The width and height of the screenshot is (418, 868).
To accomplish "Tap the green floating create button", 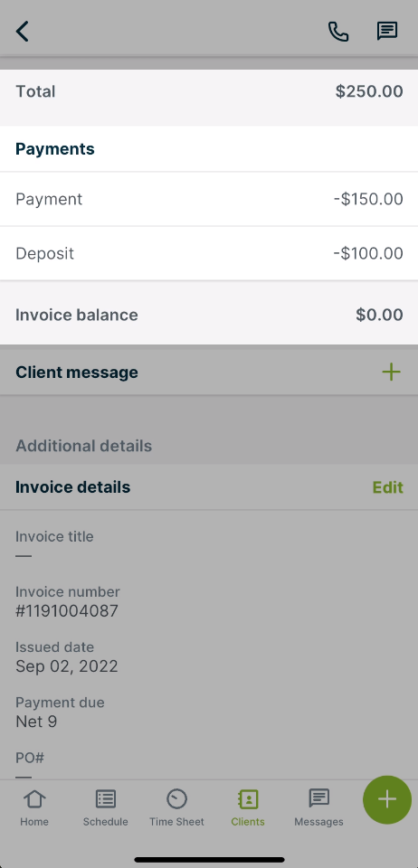I will pos(387,799).
